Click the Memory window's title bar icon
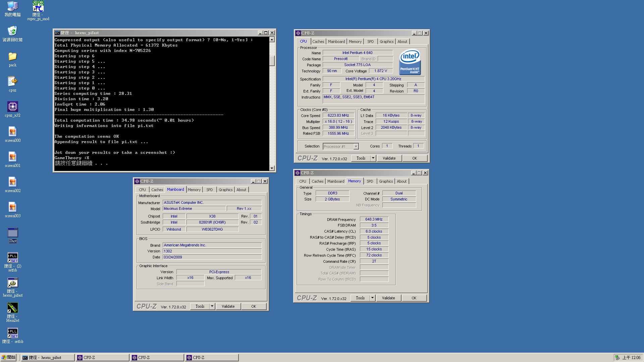This screenshot has width=644, height=362. click(x=297, y=173)
